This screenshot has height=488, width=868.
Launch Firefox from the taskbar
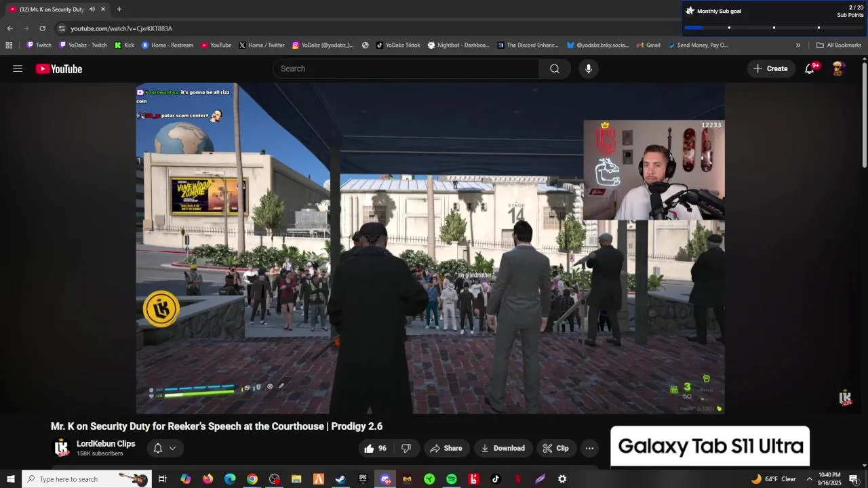coord(208,479)
